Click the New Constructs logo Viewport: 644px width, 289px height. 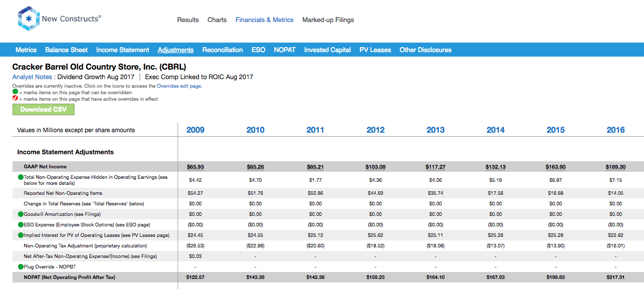tap(59, 19)
